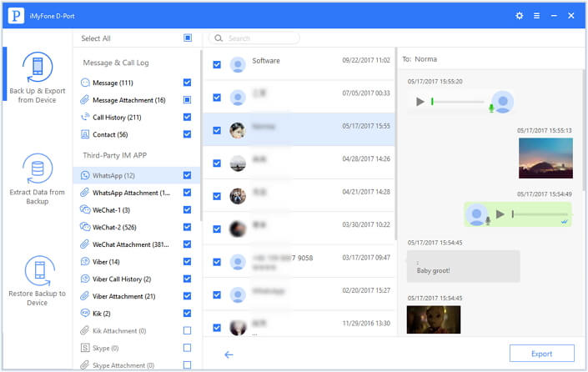Screen dimensions: 588x372
Task: Toggle the Select All checkbox
Action: point(188,38)
